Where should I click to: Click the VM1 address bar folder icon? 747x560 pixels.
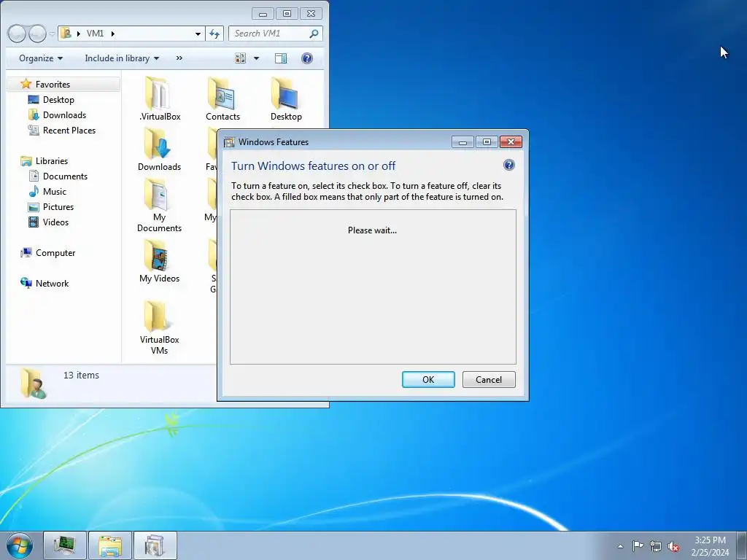click(x=66, y=34)
